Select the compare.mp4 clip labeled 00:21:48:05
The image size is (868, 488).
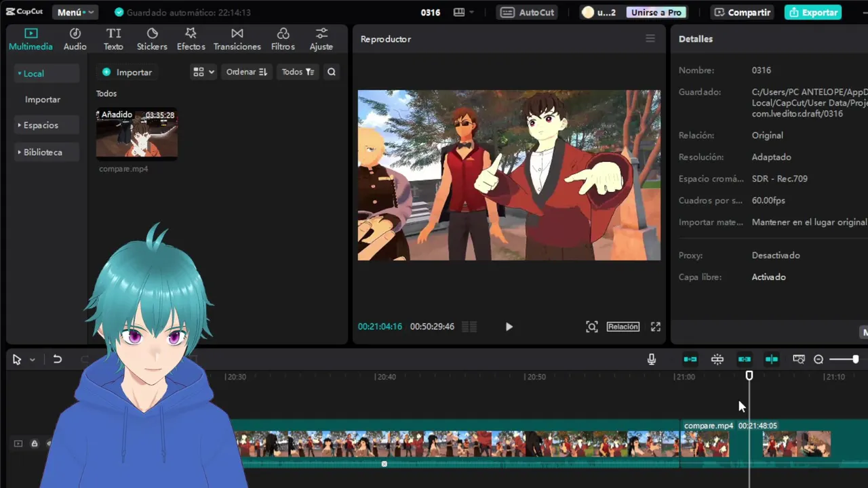point(773,443)
